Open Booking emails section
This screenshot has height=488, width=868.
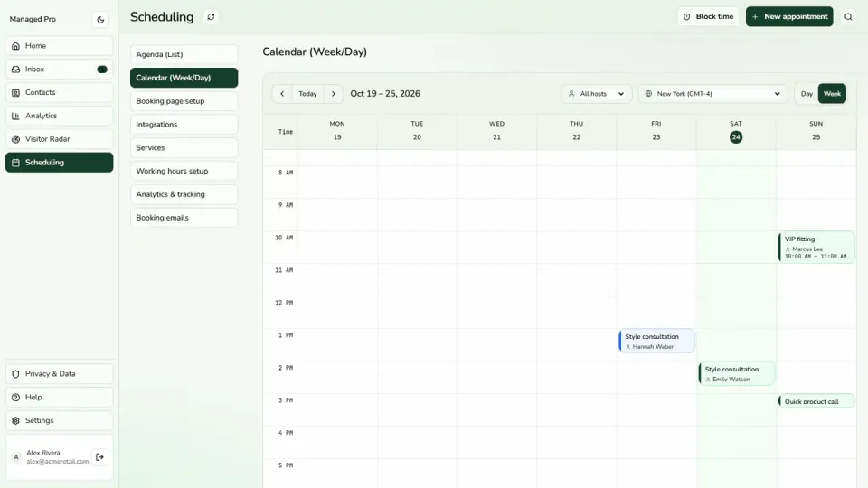pos(184,218)
